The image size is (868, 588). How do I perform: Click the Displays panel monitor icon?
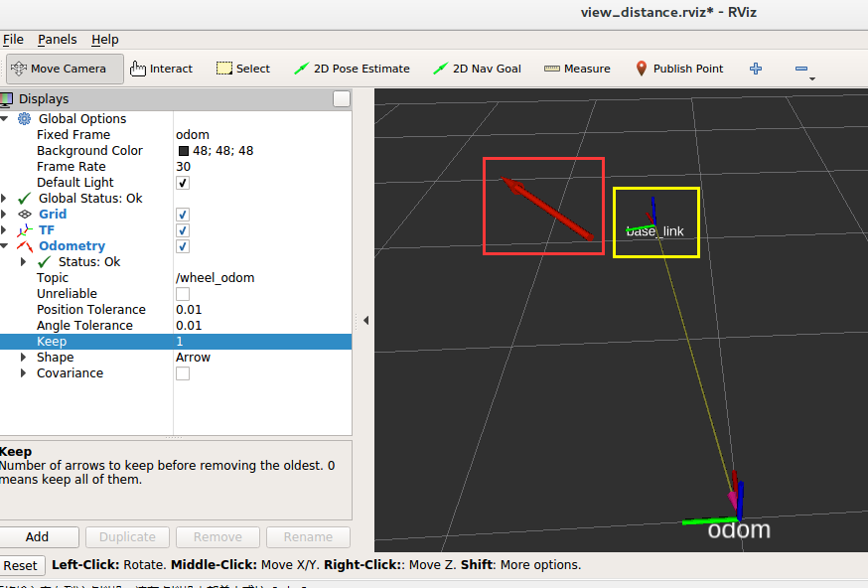(6, 99)
